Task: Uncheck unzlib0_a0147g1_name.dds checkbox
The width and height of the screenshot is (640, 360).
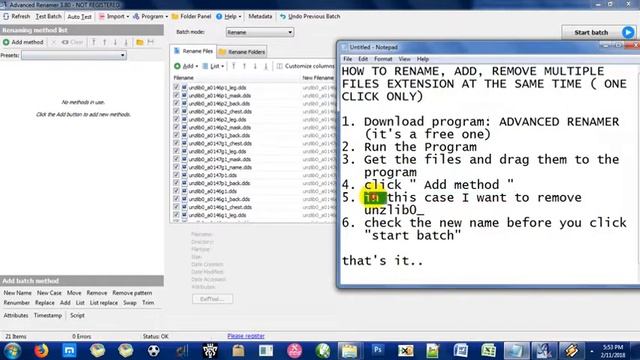Action: pyautogui.click(x=176, y=167)
